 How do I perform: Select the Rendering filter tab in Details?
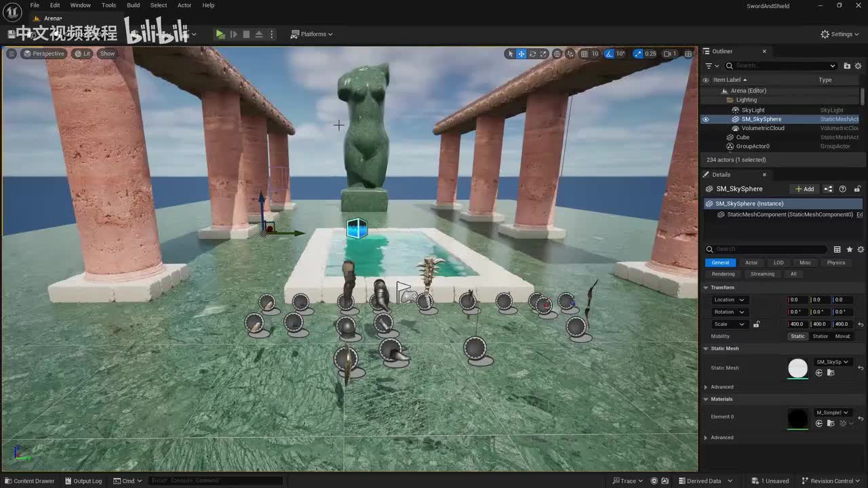[723, 274]
